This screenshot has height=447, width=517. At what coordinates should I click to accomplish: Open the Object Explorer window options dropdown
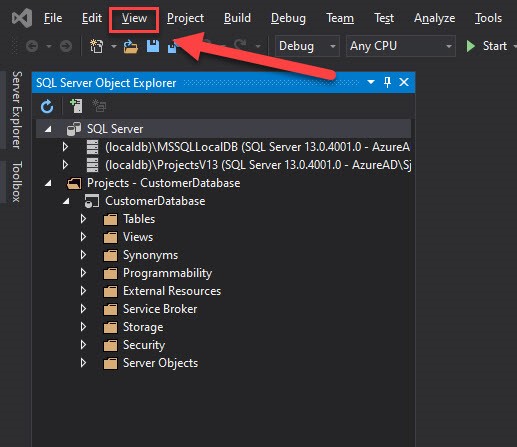(x=371, y=82)
